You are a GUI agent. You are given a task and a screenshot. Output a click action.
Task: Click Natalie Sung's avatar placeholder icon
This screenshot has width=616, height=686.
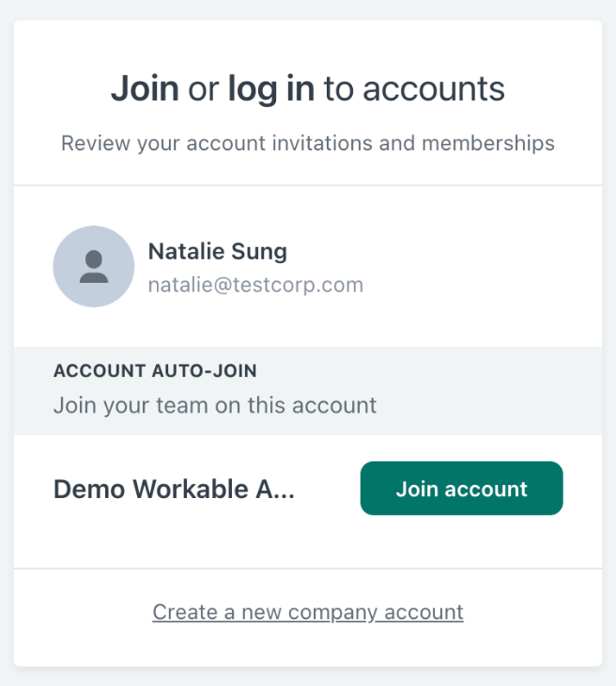click(x=94, y=267)
